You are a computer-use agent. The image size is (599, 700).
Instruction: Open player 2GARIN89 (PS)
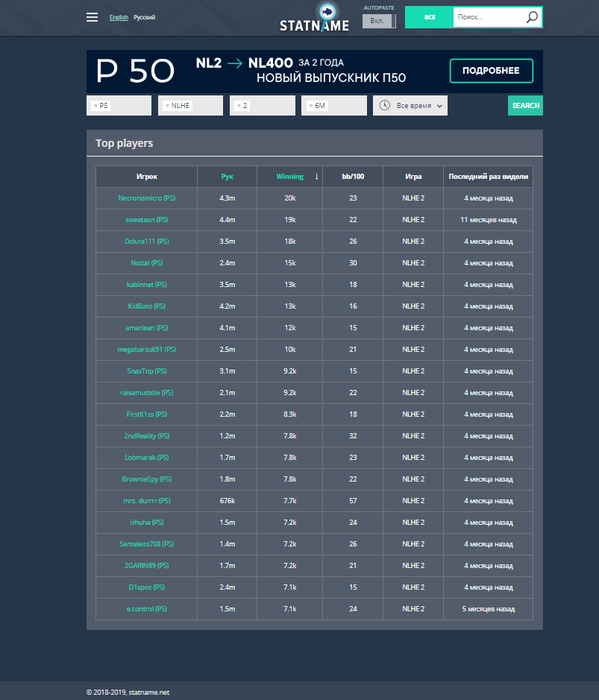pos(146,566)
